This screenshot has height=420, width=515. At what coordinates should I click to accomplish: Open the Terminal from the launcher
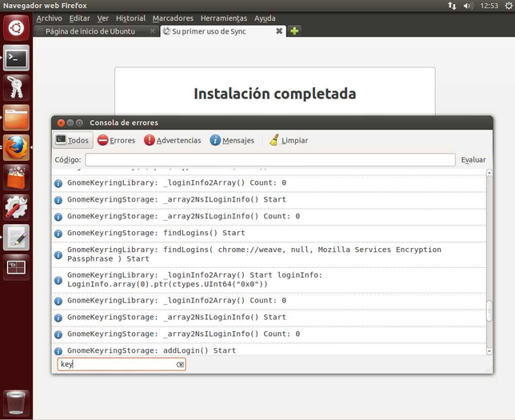16,58
